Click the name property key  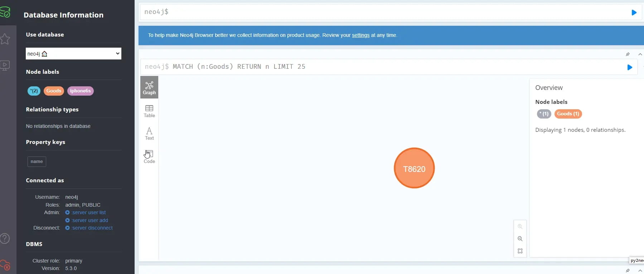tap(37, 162)
